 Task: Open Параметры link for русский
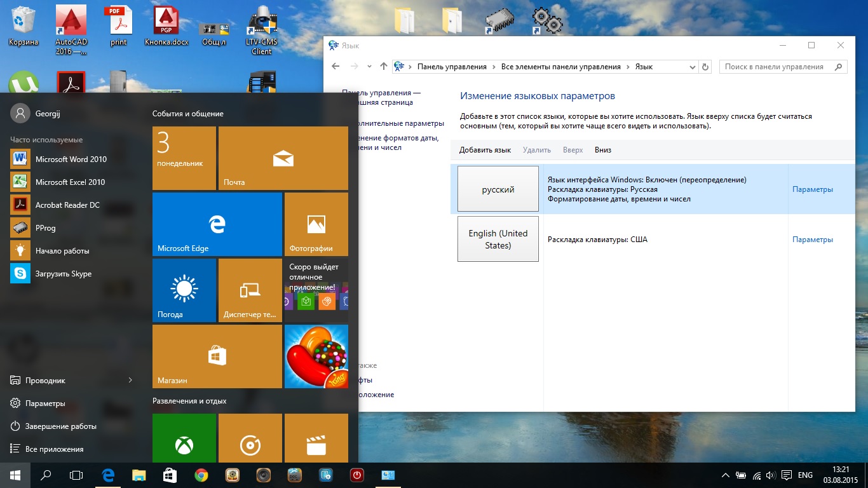[x=813, y=189]
